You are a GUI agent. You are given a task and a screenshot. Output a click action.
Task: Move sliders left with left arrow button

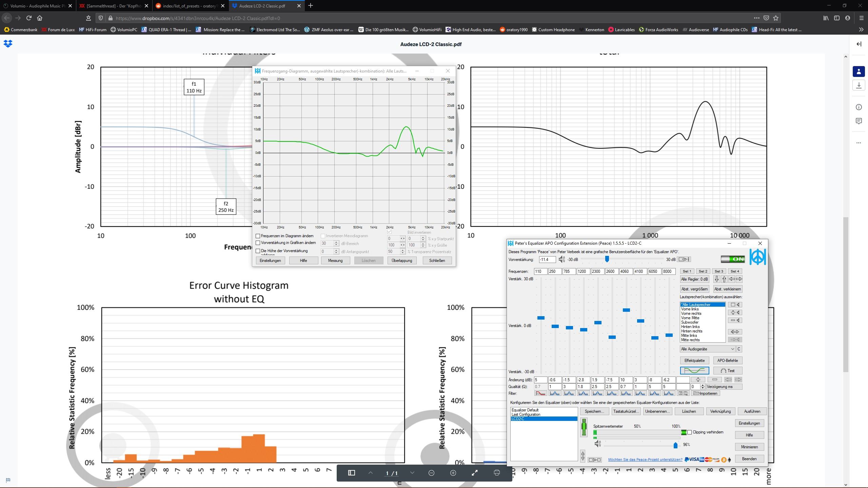tap(732, 279)
